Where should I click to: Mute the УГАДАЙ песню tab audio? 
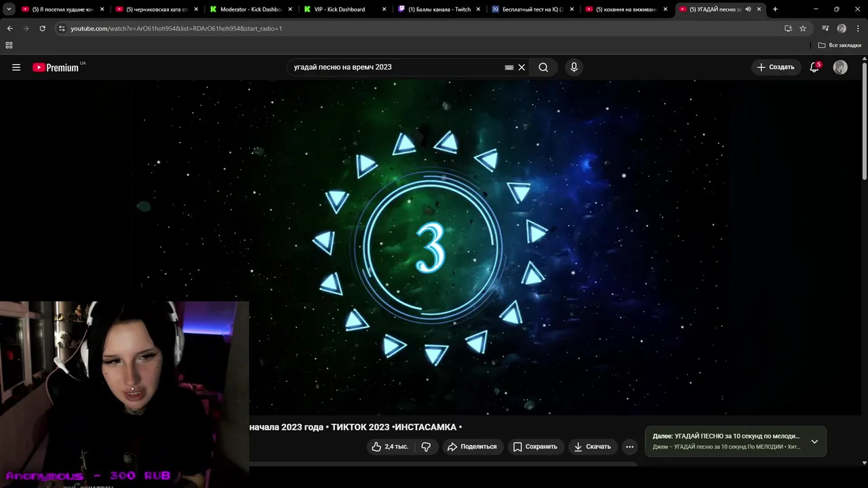(x=748, y=9)
